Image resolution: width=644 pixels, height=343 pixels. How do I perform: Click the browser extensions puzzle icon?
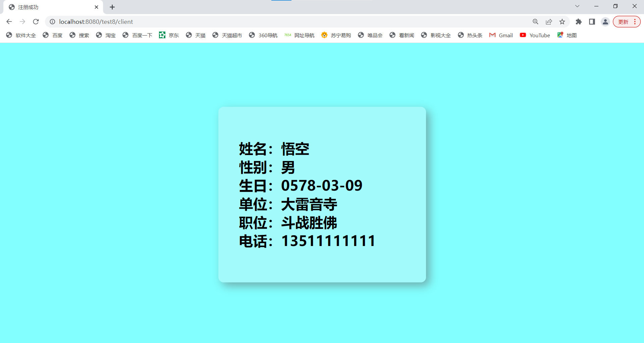point(579,21)
